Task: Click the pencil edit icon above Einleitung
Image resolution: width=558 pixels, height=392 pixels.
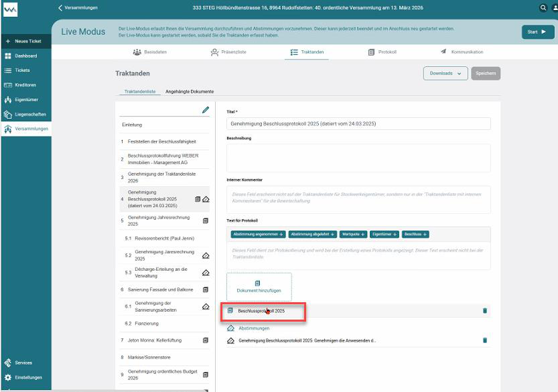Action: (x=206, y=110)
